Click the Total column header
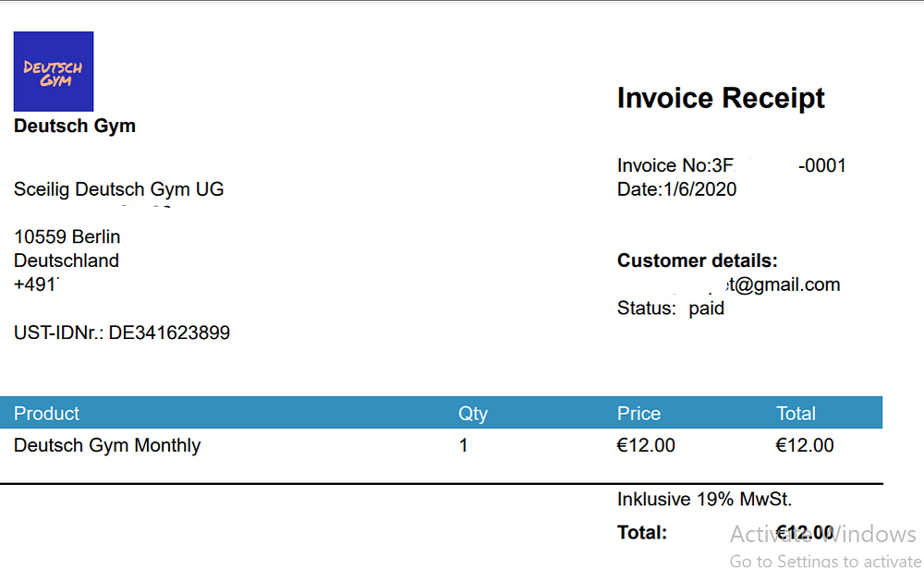This screenshot has width=924, height=568. coord(796,414)
